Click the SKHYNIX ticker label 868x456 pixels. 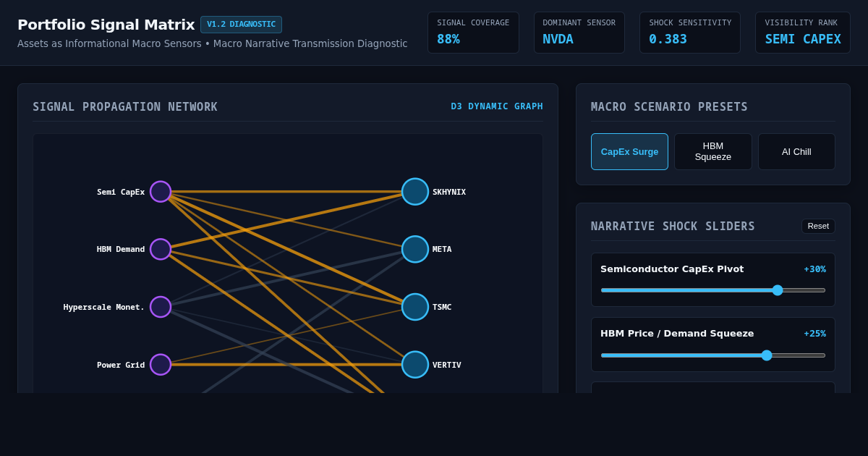pos(449,192)
